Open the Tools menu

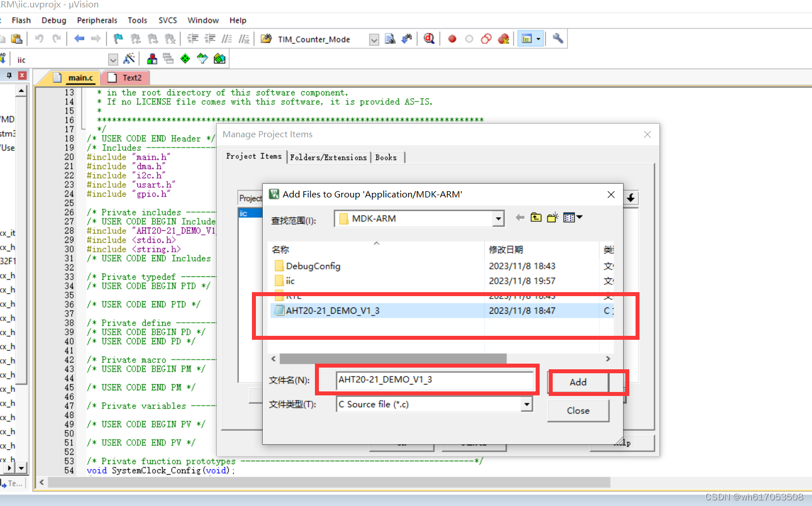(137, 20)
